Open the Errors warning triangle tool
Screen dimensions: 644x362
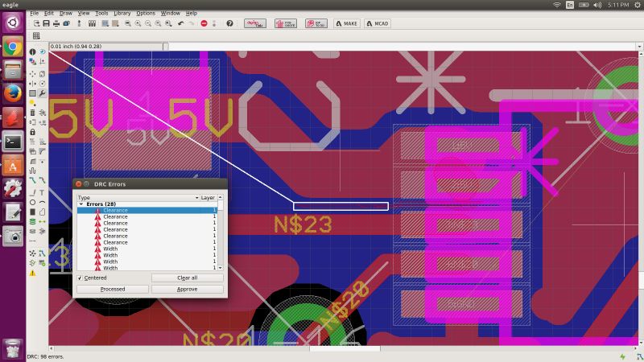(32, 273)
